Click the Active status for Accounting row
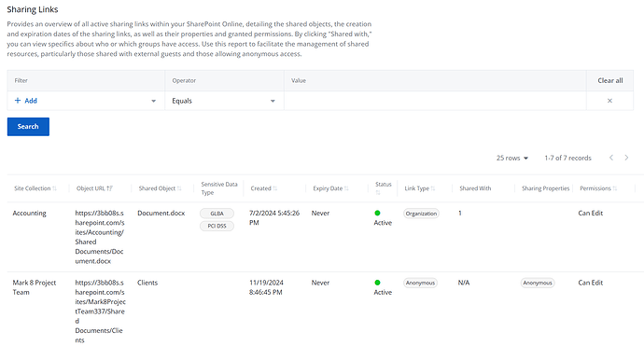 pyautogui.click(x=383, y=218)
